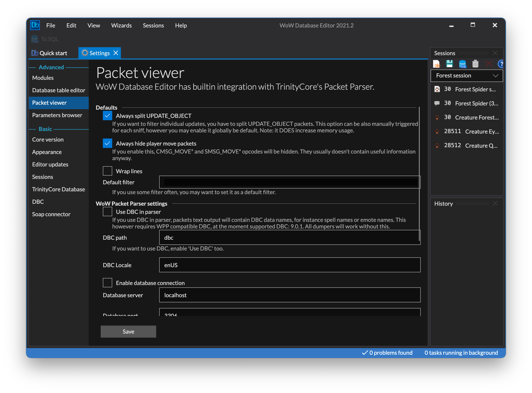Close the Settings tab with its X
The width and height of the screenshot is (532, 393).
coord(116,53)
